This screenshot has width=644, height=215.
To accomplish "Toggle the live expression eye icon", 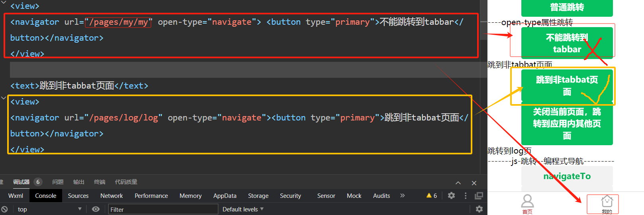I will (x=96, y=209).
